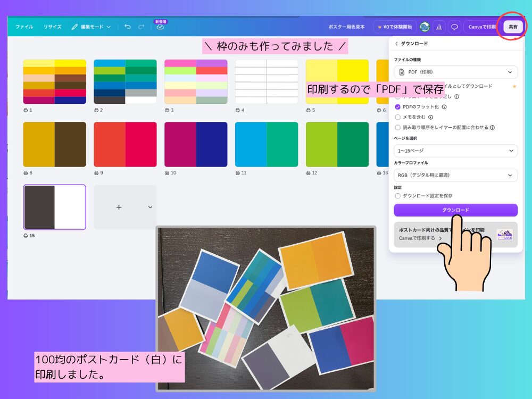Open the user profile avatar

(x=425, y=27)
